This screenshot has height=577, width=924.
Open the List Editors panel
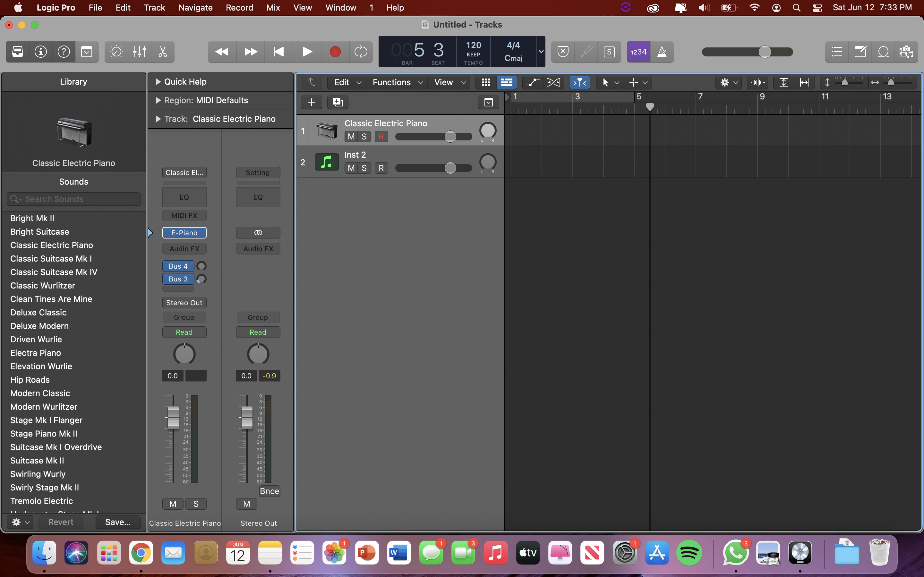tap(836, 52)
